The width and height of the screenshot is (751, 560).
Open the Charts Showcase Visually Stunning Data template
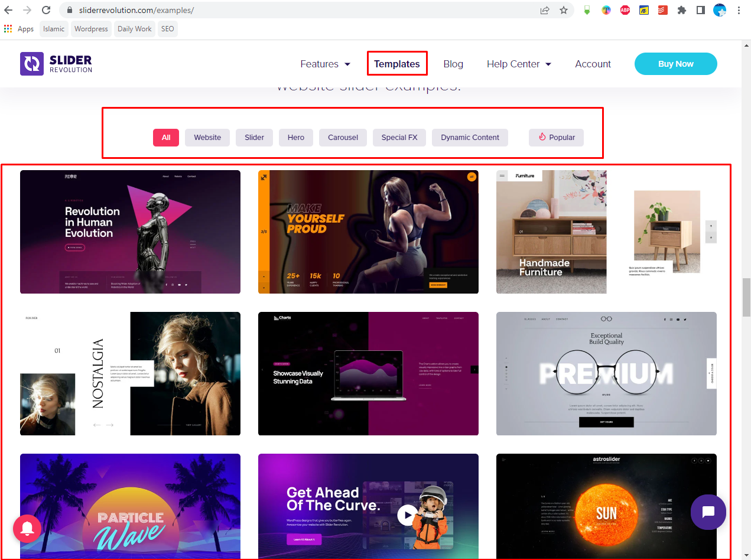pyautogui.click(x=368, y=373)
